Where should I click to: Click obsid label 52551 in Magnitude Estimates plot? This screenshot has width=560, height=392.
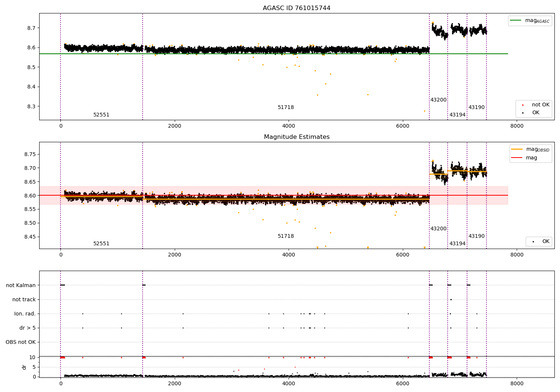pos(102,244)
